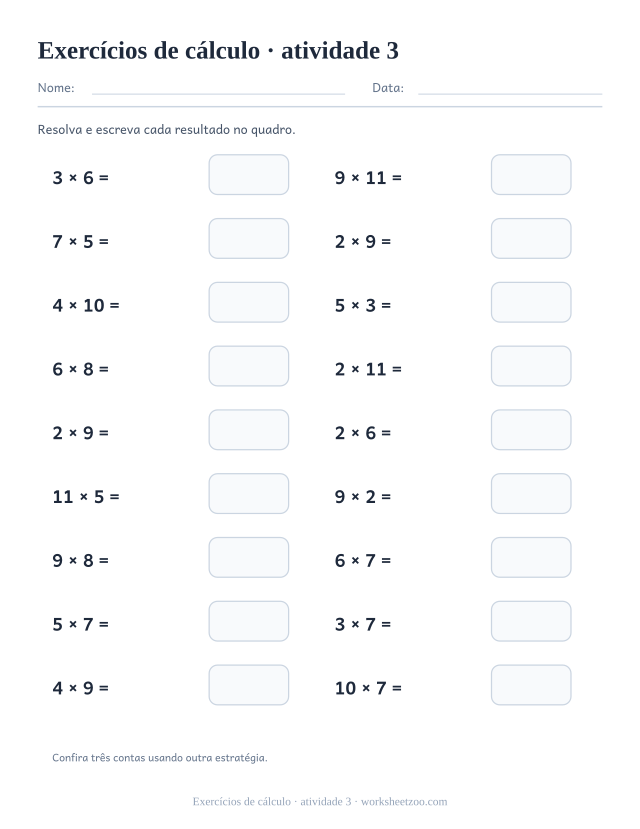Click the answer box for 4 × 10
This screenshot has height=829, width=640.
(x=249, y=302)
